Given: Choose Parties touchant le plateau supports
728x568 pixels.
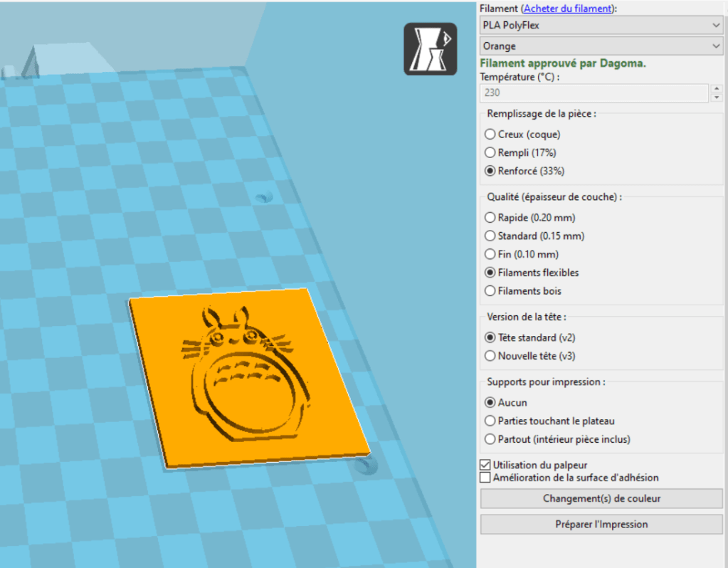Looking at the screenshot, I should (x=490, y=421).
